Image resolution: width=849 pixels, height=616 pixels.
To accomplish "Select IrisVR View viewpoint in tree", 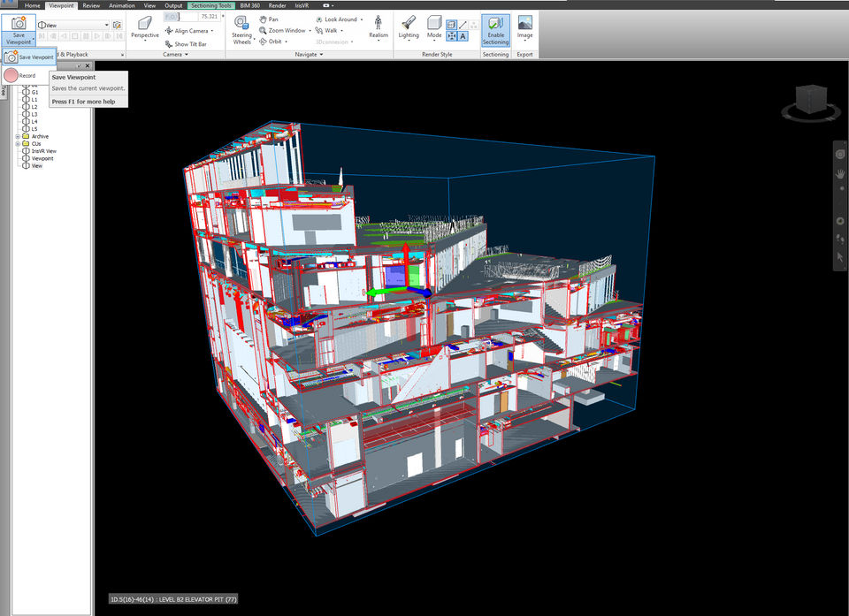I will [40, 151].
